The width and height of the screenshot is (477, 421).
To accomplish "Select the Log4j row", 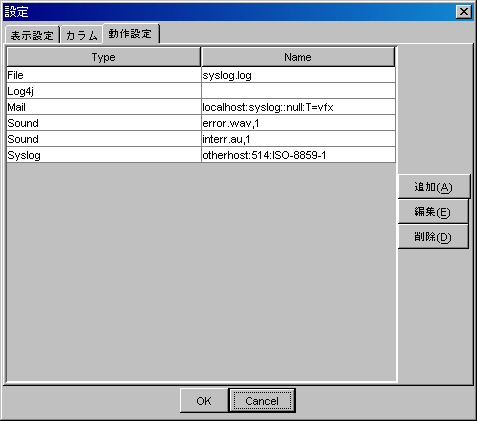I will click(x=104, y=91).
